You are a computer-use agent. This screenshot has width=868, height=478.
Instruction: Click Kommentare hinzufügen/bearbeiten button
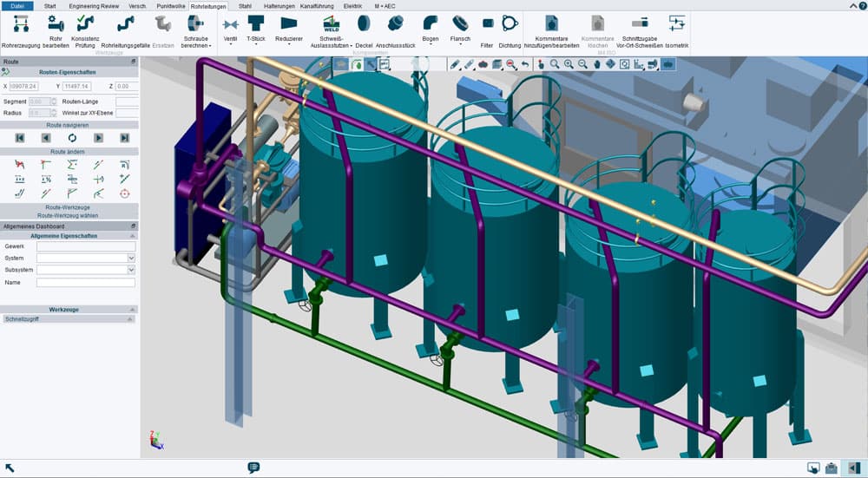[x=551, y=31]
